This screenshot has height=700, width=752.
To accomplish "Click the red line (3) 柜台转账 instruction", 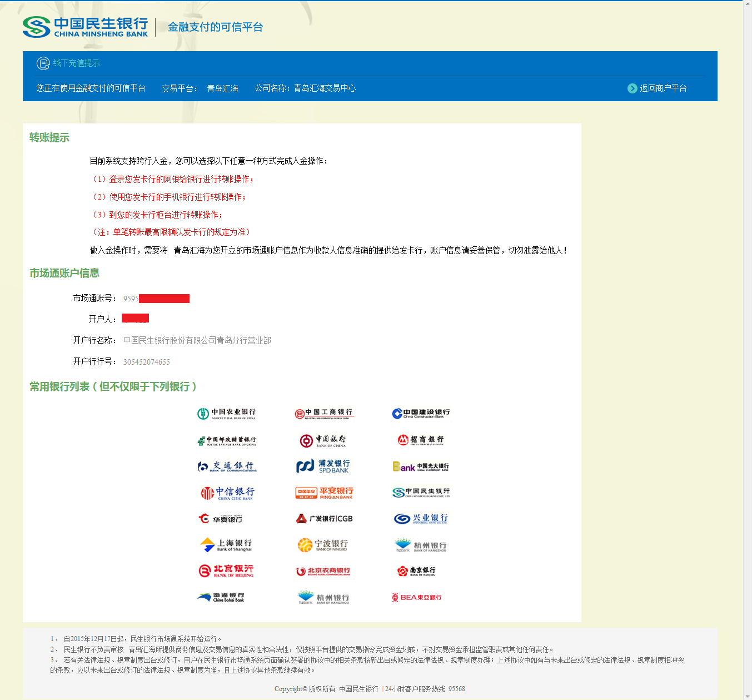I will coord(157,215).
